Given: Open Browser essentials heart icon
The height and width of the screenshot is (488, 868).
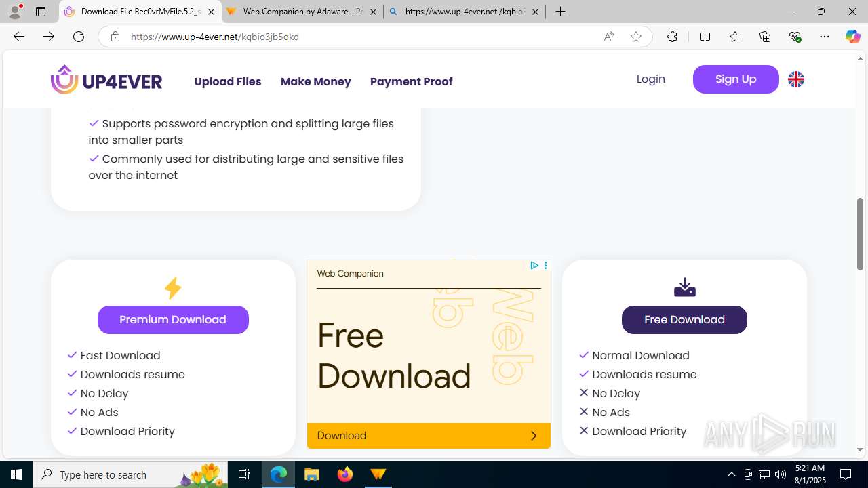Looking at the screenshot, I should (795, 37).
